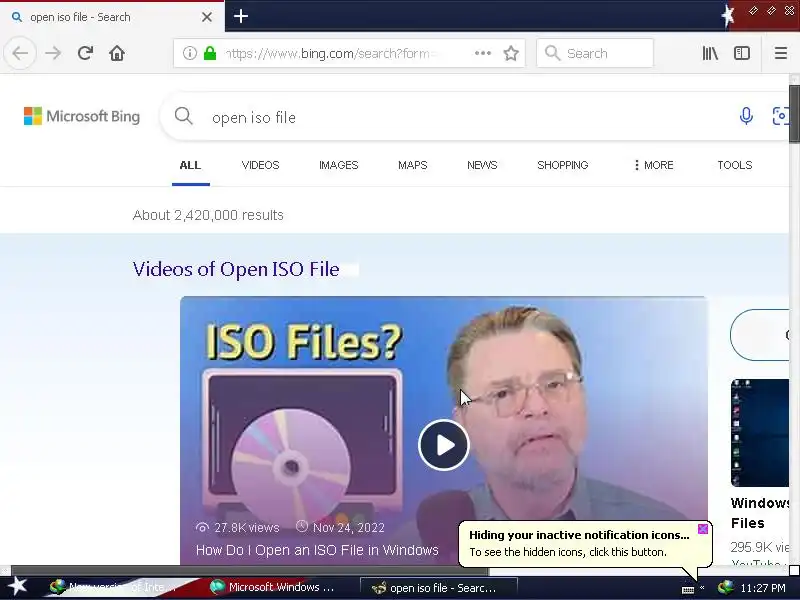Select 'open iso file - Searc...' taskbar button
Viewport: 800px width, 600px height.
[439, 588]
